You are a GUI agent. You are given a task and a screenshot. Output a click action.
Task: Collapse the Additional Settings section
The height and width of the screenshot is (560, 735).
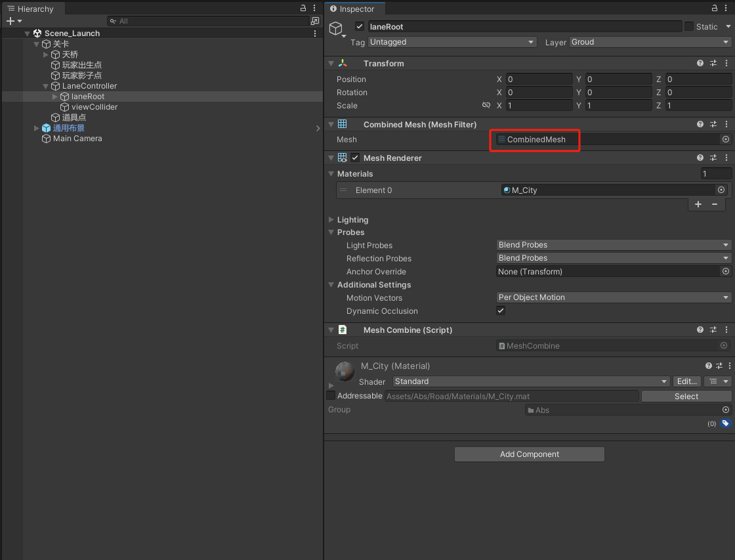point(331,285)
